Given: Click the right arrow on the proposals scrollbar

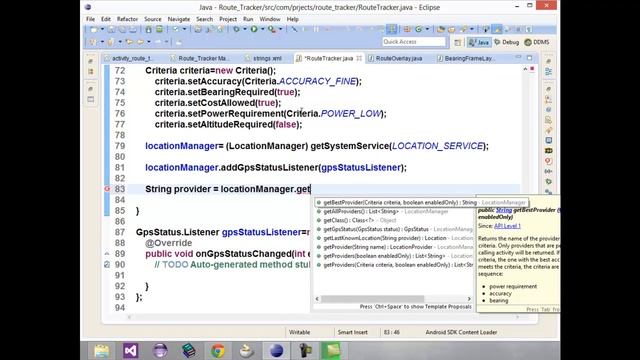Looking at the screenshot, I should coord(469,299).
